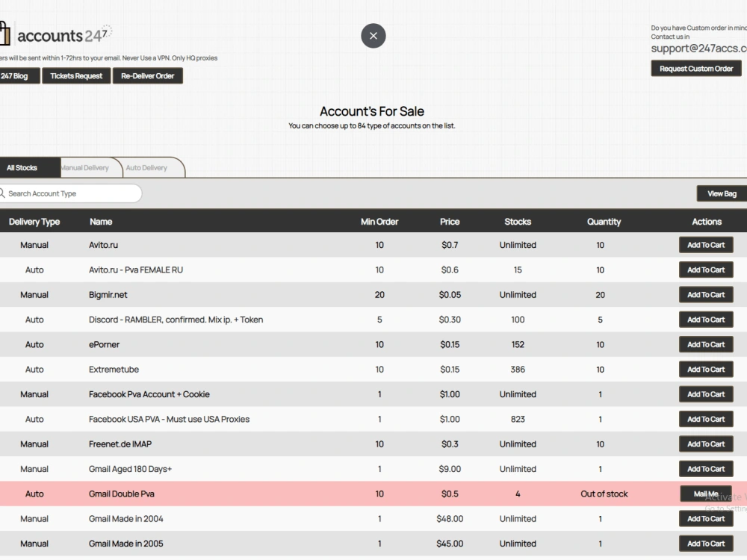The image size is (747, 560).
Task: Sort by Name column header
Action: [x=101, y=222]
